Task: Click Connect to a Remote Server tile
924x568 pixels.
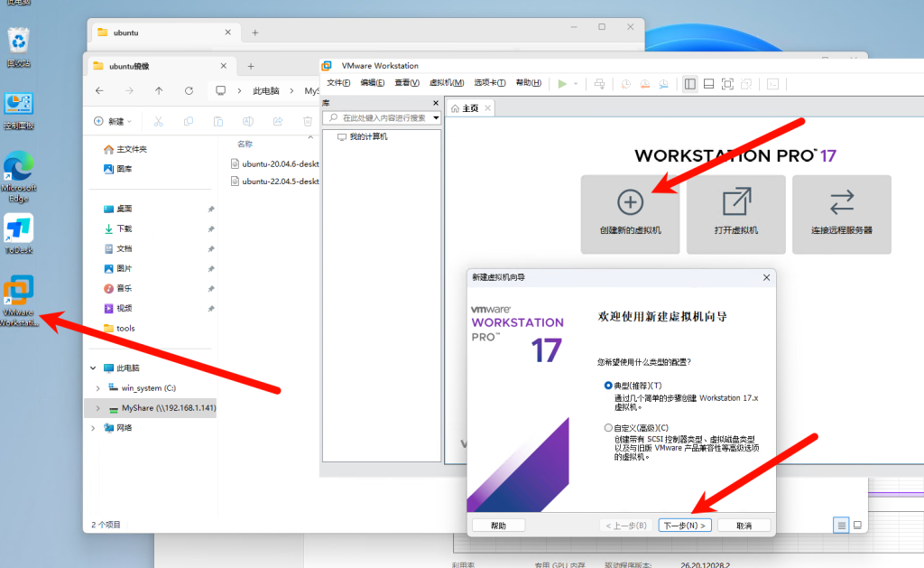Action: [842, 214]
